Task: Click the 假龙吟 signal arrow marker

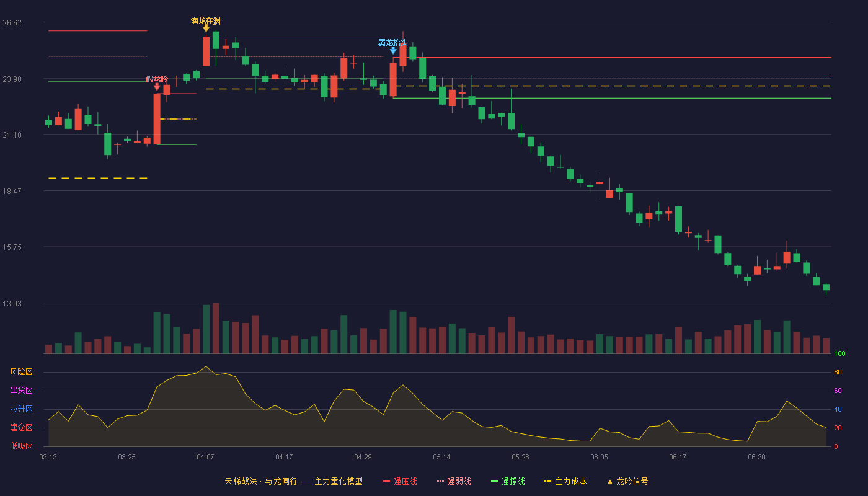Action: 157,87
